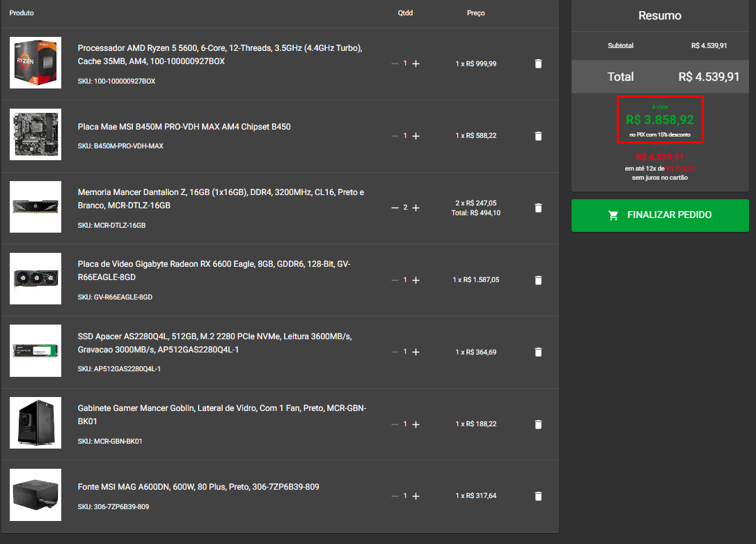The width and height of the screenshot is (756, 544).
Task: Select SKU text AP512GAS2280Q4L-1
Action: click(x=127, y=369)
